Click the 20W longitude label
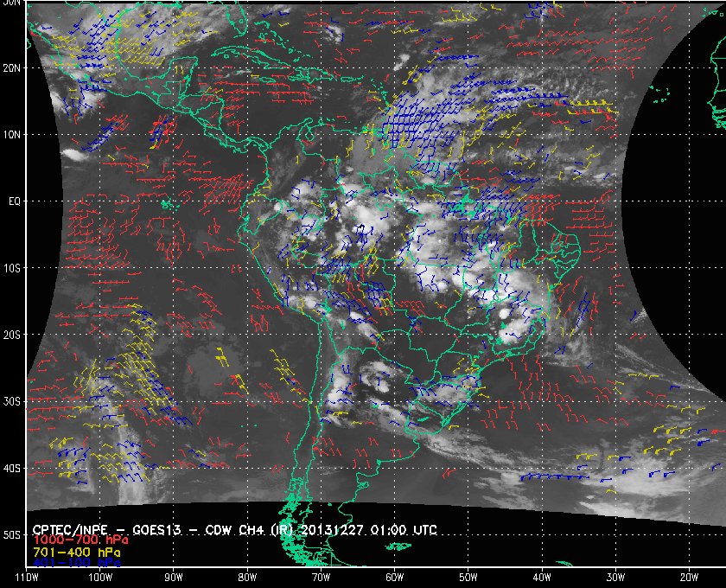 coord(689,578)
